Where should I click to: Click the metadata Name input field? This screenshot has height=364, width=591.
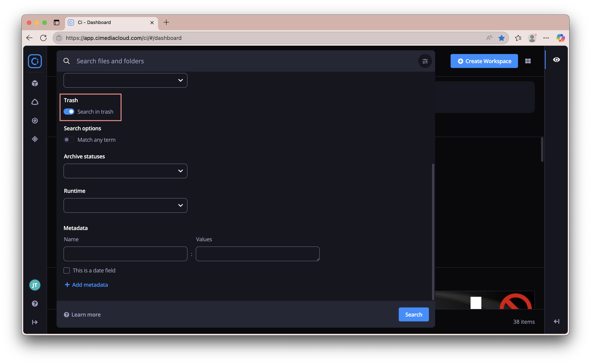tap(125, 254)
